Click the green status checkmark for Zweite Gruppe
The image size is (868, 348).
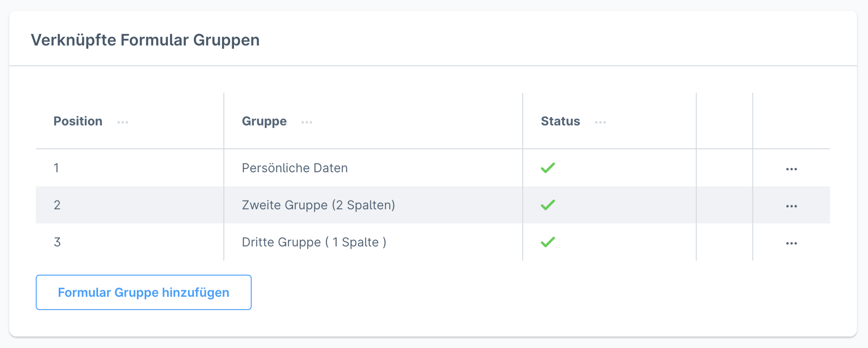[x=547, y=205]
